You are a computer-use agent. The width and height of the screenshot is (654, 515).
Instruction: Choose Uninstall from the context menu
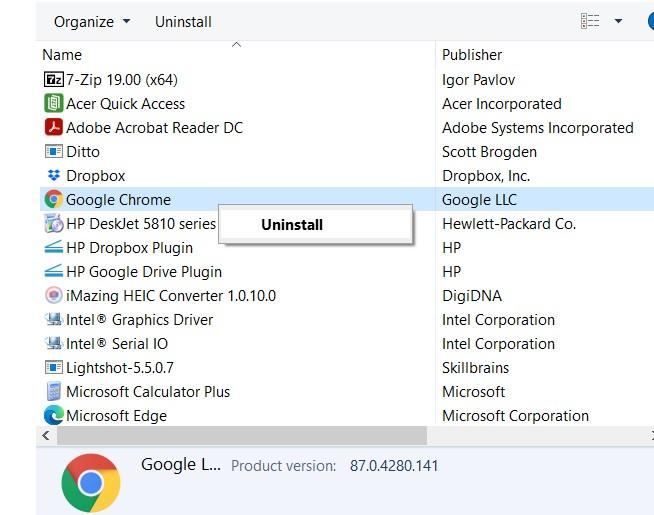pos(316,224)
